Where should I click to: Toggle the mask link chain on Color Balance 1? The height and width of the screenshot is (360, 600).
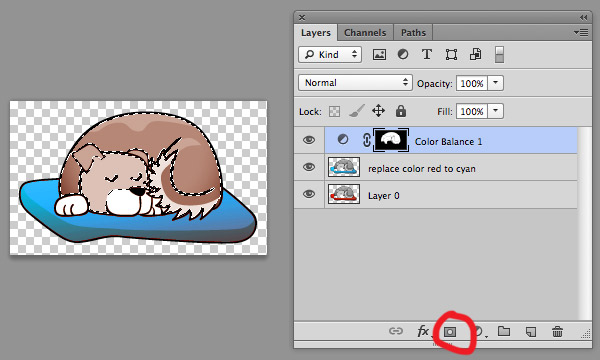pyautogui.click(x=366, y=140)
